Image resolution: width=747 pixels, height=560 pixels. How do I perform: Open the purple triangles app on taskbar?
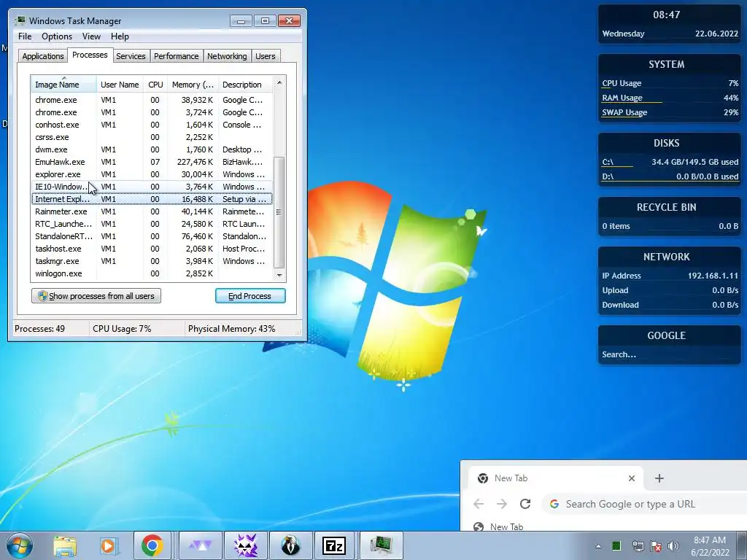(x=201, y=545)
